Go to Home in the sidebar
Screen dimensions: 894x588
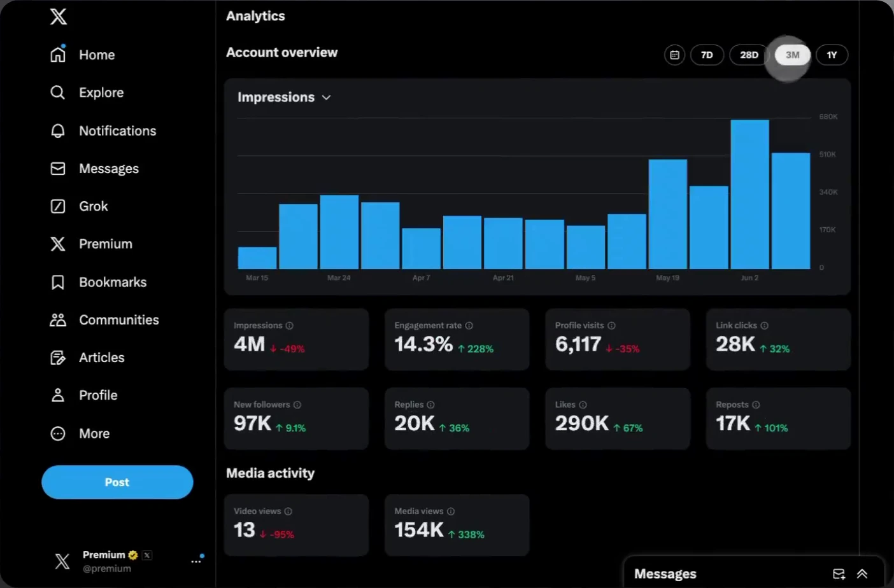click(83, 55)
